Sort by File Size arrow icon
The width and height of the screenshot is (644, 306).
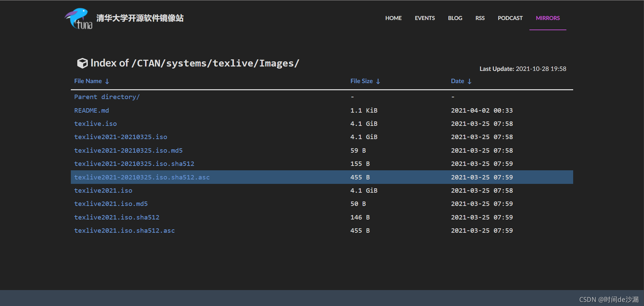click(378, 81)
